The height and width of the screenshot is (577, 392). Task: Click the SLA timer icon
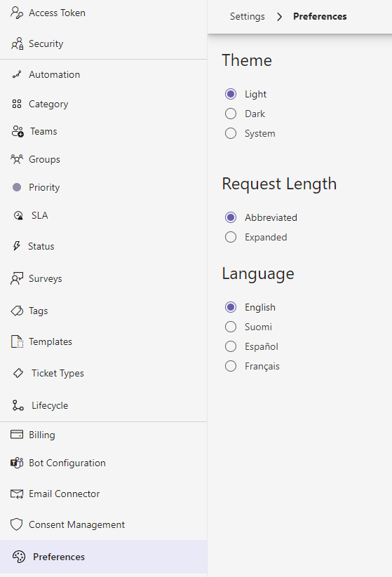18,216
